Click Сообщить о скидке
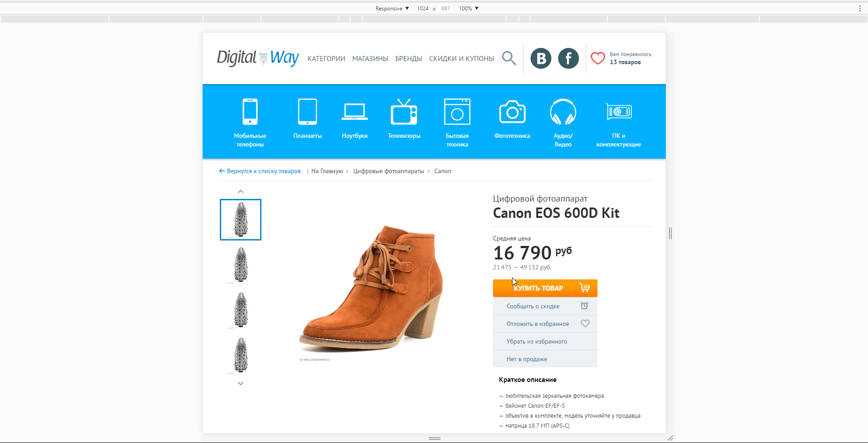This screenshot has height=443, width=868. click(545, 306)
